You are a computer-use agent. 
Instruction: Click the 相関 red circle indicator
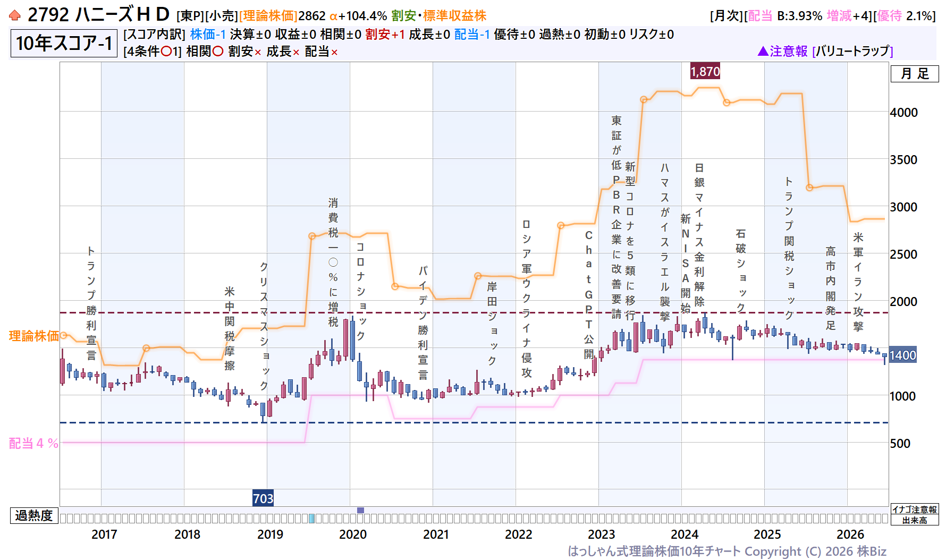click(217, 52)
